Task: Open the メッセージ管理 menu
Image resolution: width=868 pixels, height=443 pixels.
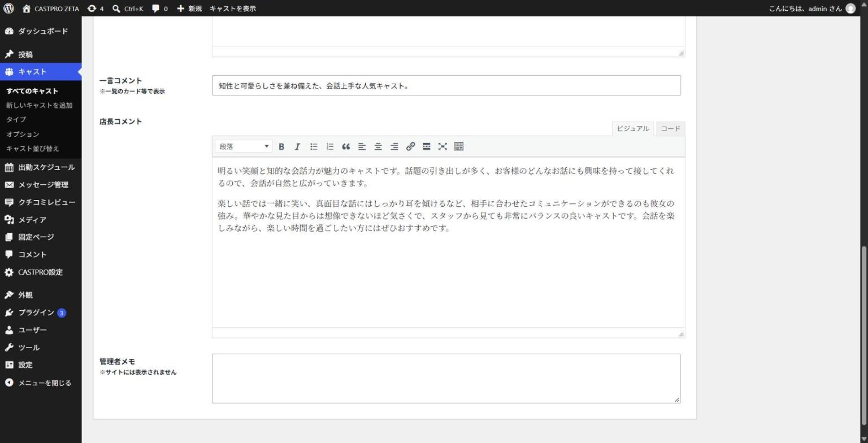Action: pyautogui.click(x=41, y=185)
